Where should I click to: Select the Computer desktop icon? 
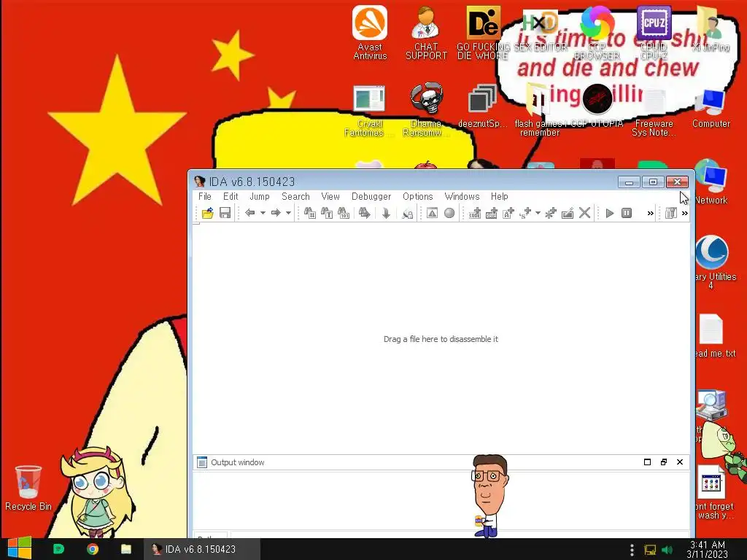pyautogui.click(x=711, y=108)
